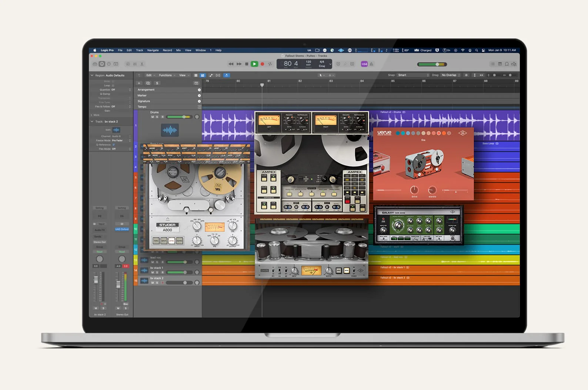The height and width of the screenshot is (390, 588).
Task: Click the Stop button in transport
Action: pyautogui.click(x=247, y=64)
